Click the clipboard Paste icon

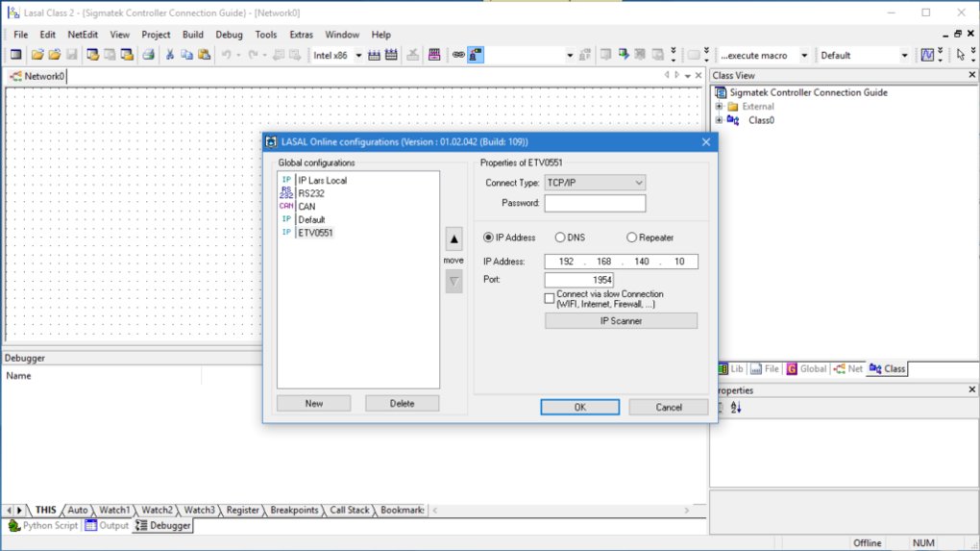pos(204,55)
